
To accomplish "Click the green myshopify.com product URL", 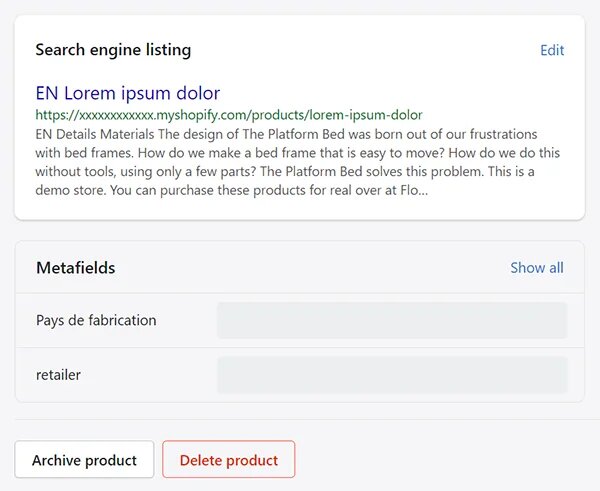I will point(228,115).
